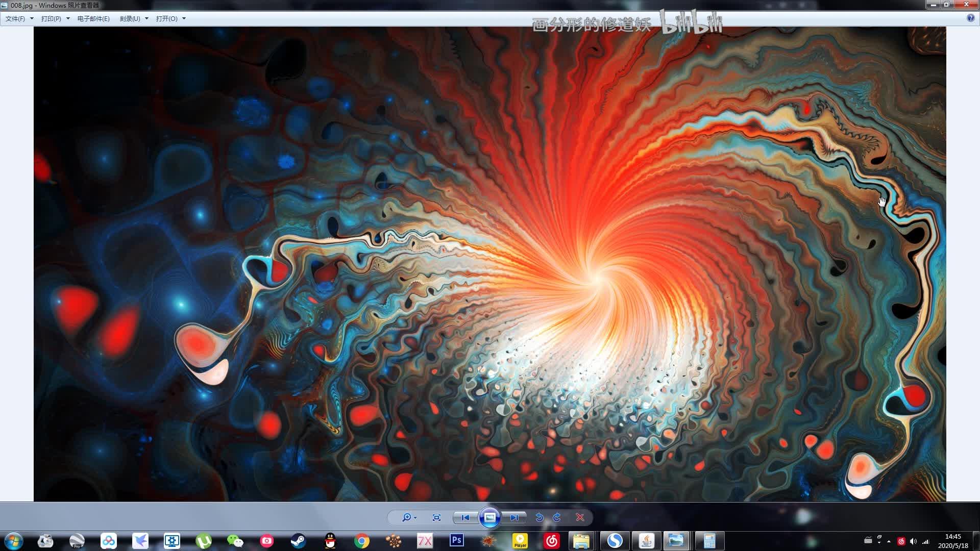Close the photo viewer window
The width and height of the screenshot is (980, 551).
pyautogui.click(x=966, y=5)
